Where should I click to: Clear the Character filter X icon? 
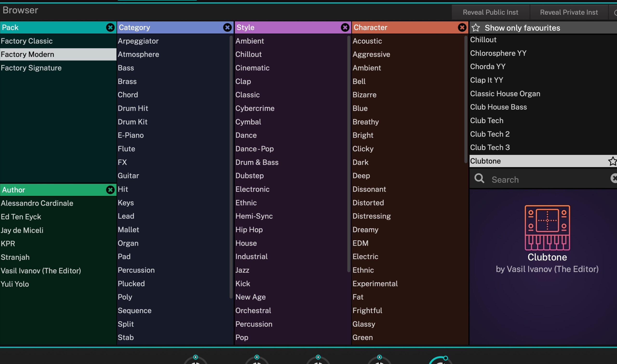(x=462, y=27)
